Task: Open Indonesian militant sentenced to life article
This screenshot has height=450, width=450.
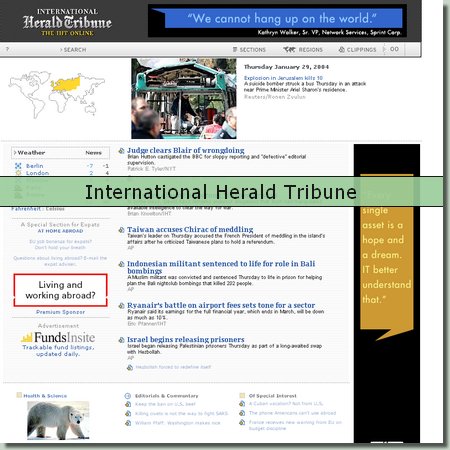Action: (x=221, y=267)
